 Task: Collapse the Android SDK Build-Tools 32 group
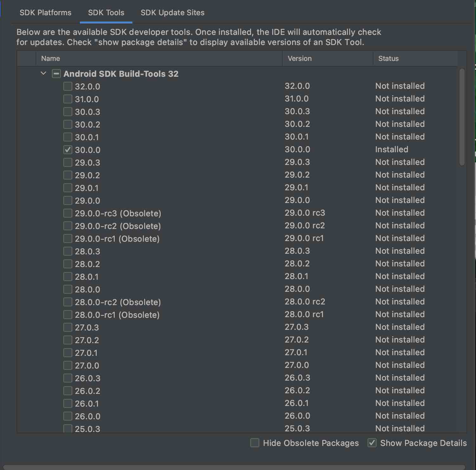point(43,74)
